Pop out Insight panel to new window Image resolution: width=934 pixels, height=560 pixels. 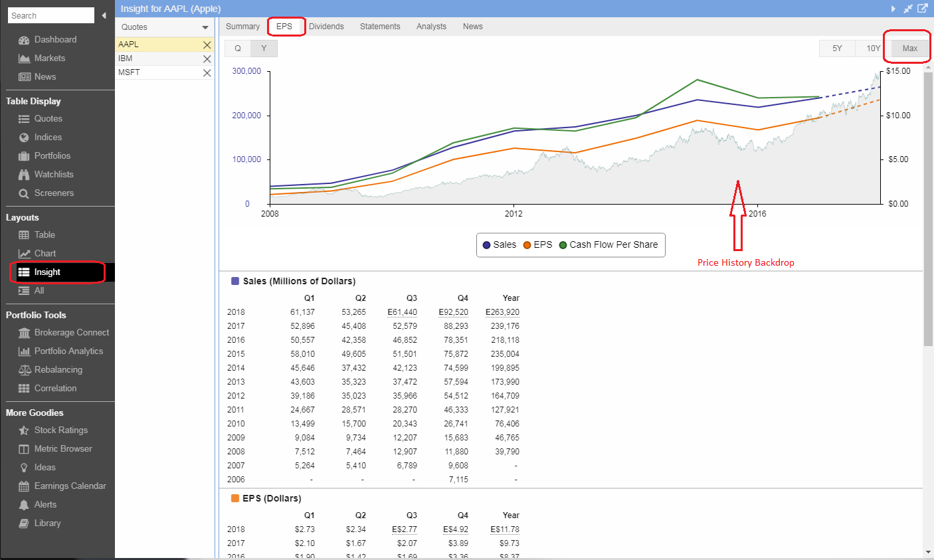click(922, 9)
